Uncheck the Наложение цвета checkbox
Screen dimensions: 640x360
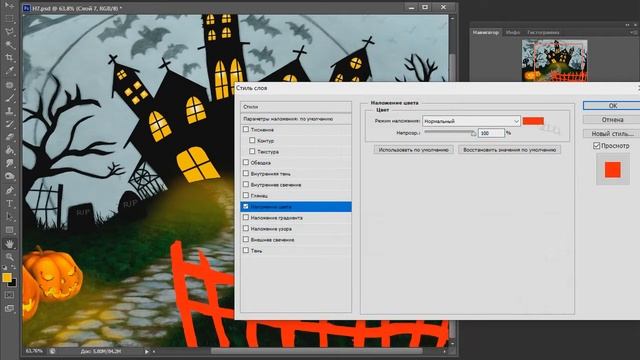[246, 207]
